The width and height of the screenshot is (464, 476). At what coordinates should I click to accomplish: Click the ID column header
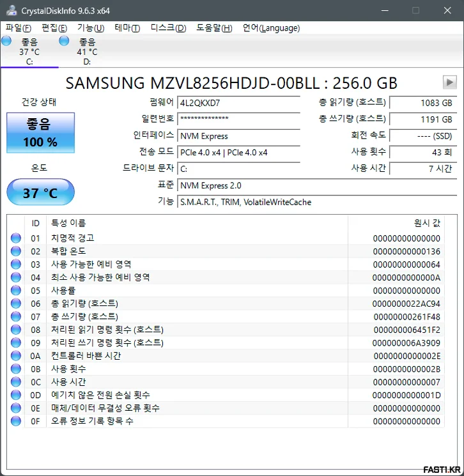coord(35,223)
